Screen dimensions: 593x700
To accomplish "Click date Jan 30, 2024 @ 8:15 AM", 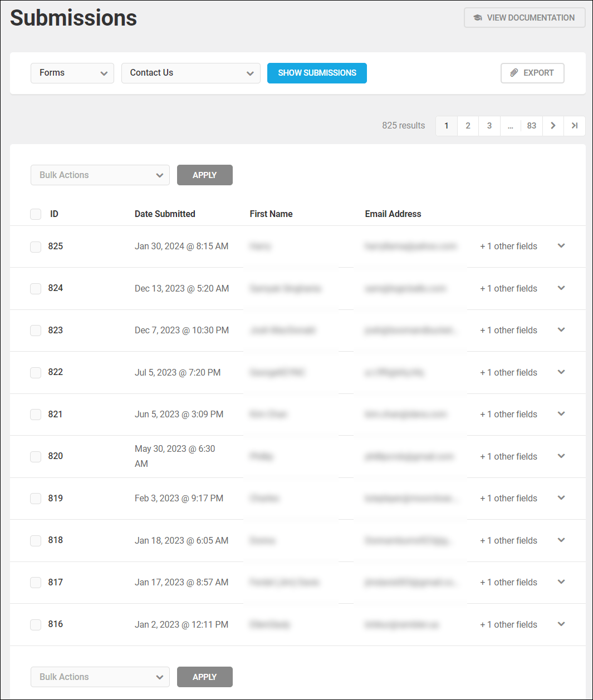I will pos(182,247).
